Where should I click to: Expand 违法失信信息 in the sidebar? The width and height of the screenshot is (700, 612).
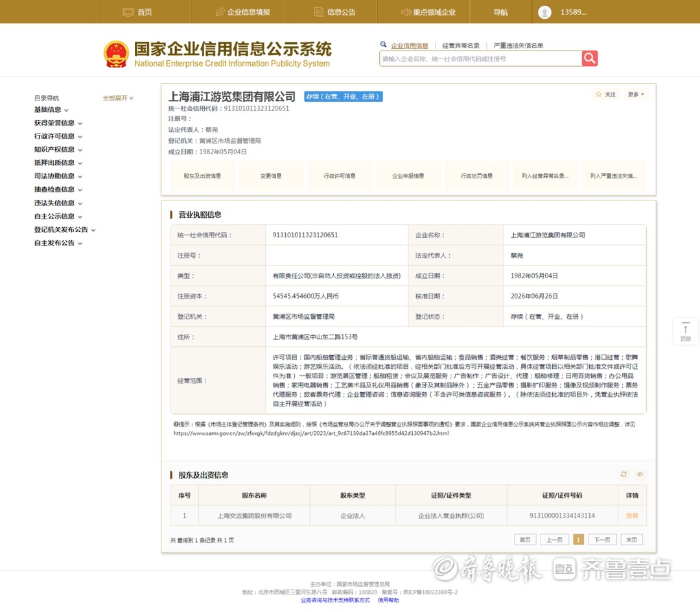(58, 203)
